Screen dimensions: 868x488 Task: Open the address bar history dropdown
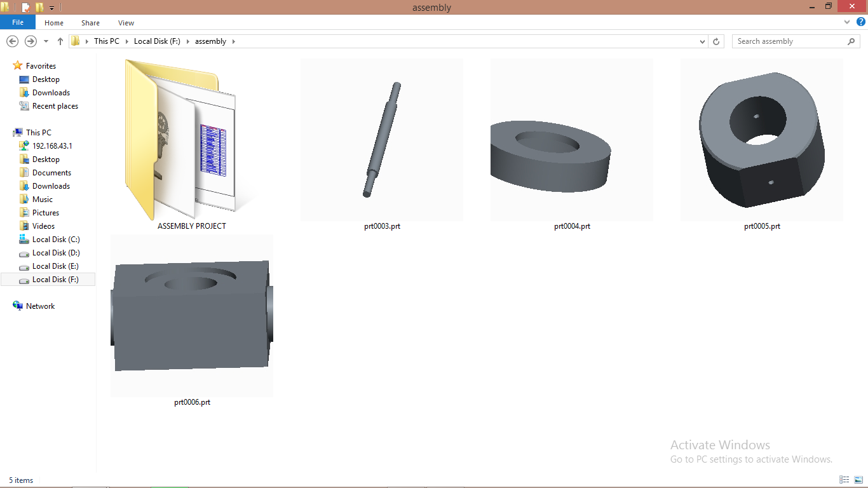702,41
